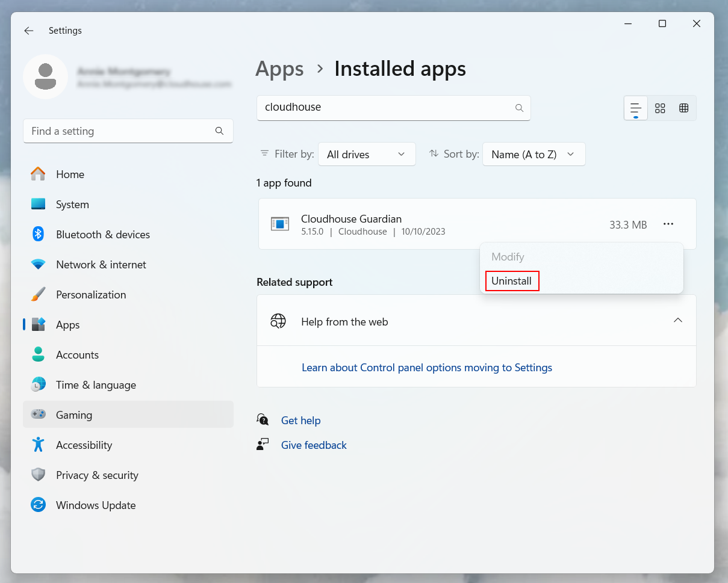Image resolution: width=728 pixels, height=583 pixels.
Task: Click the Apps icon in the sidebar
Action: pyautogui.click(x=39, y=325)
